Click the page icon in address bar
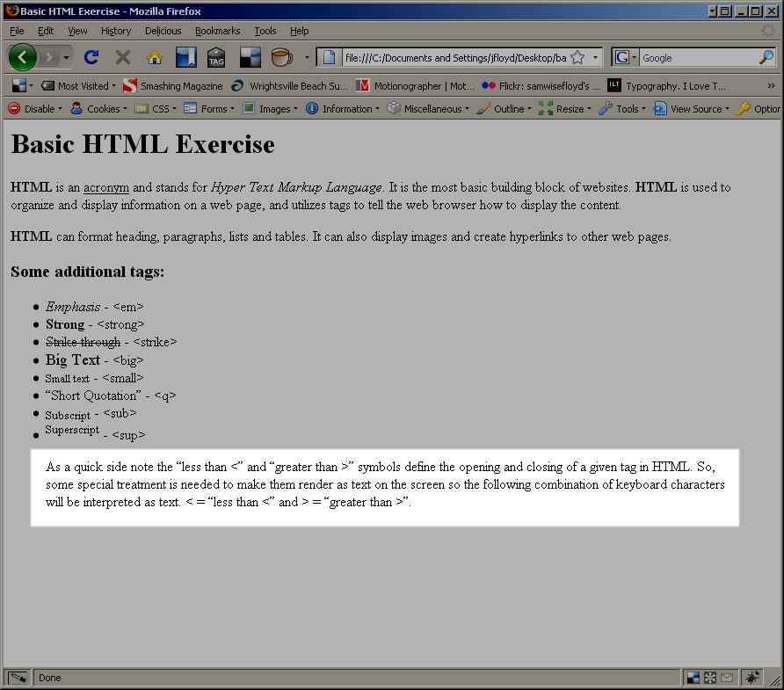Image resolution: width=784 pixels, height=690 pixels. 329,57
